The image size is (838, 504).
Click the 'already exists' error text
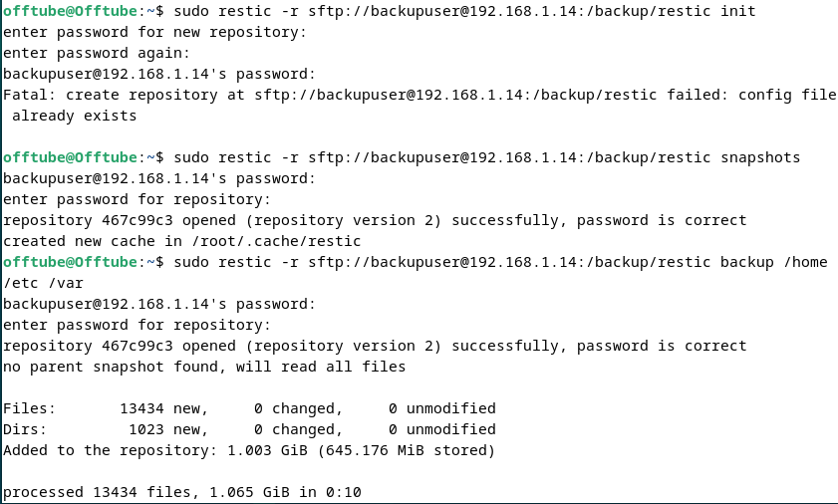click(75, 116)
